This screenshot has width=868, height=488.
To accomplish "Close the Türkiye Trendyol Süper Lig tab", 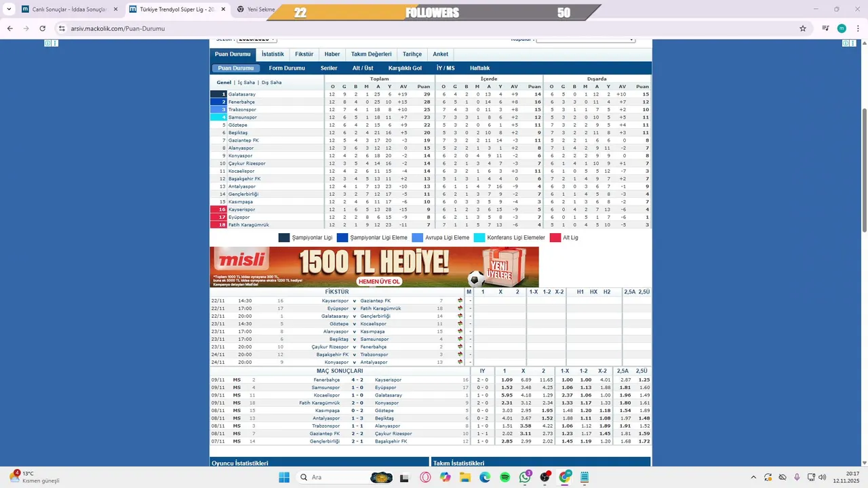I will tap(223, 9).
